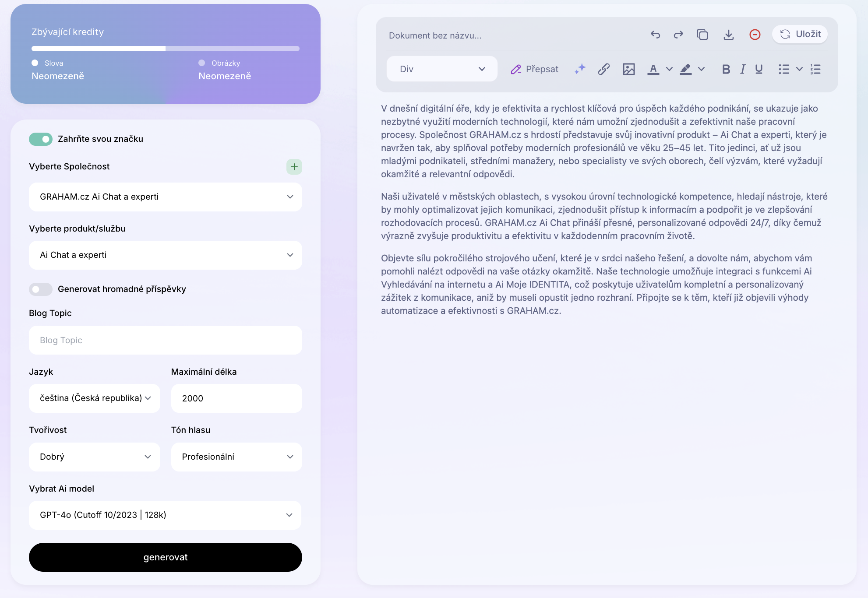Open the Div block format dropdown
Viewport: 868px width, 598px height.
click(442, 69)
